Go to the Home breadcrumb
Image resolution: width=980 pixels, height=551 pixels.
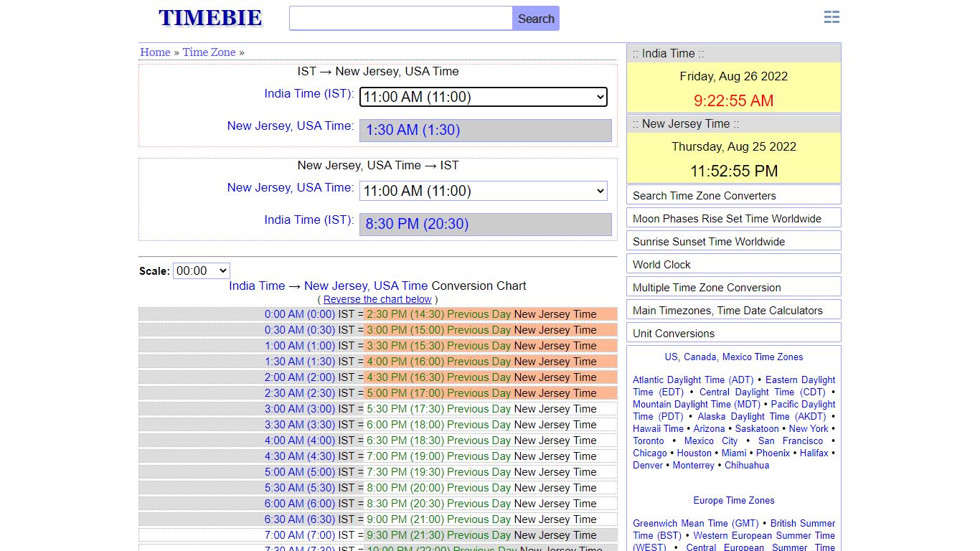(155, 52)
